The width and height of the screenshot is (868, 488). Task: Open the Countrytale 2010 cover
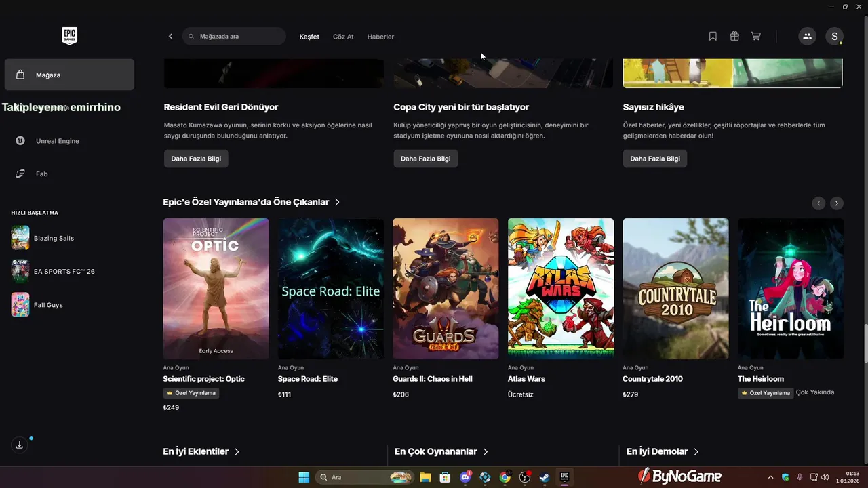(675, 289)
